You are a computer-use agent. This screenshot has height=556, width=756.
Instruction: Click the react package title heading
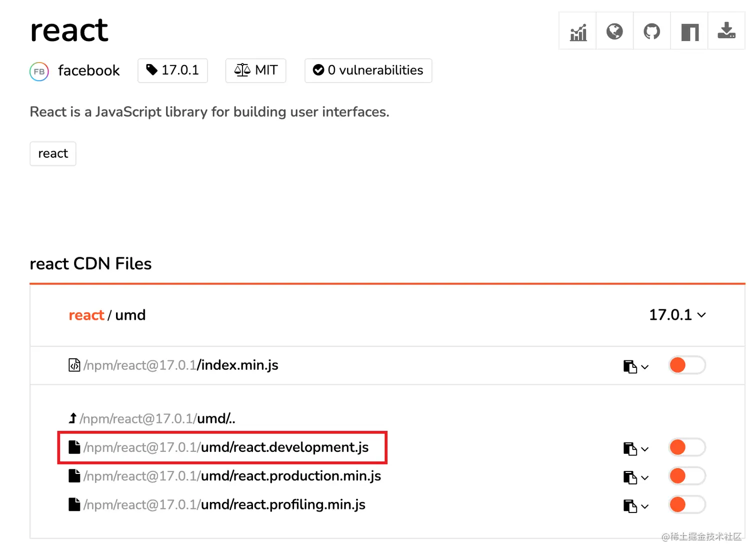(x=69, y=31)
